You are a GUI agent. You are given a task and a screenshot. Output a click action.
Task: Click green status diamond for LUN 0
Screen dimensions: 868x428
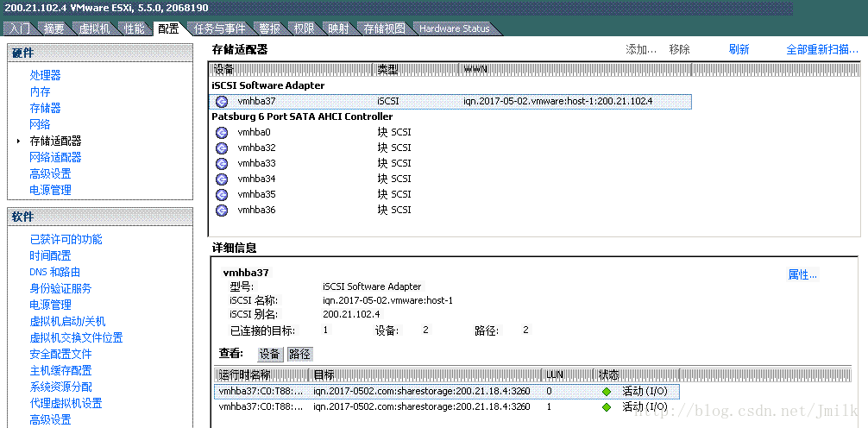tap(607, 392)
